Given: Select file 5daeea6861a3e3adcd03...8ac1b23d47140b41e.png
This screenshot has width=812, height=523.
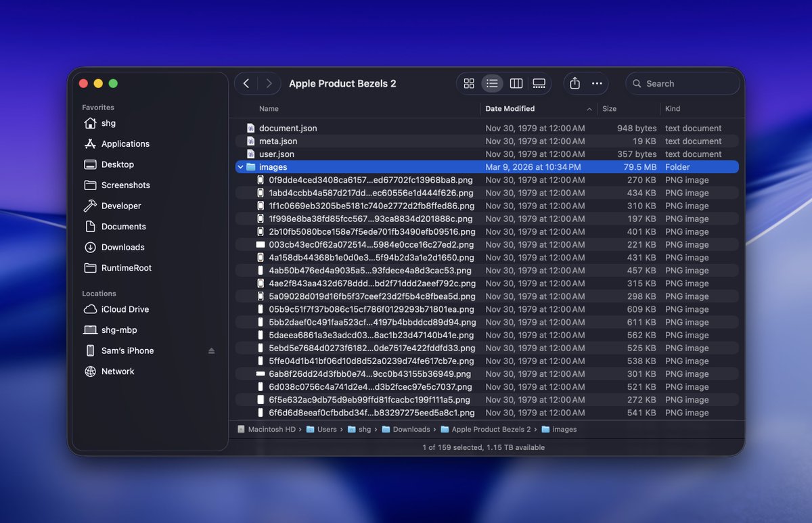Looking at the screenshot, I should (487, 335).
